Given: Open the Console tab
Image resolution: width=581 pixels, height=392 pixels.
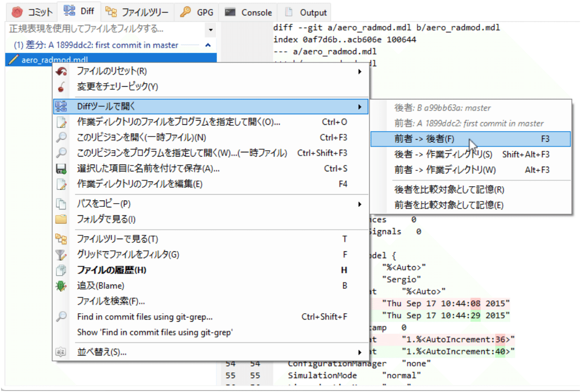Looking at the screenshot, I should pos(248,12).
